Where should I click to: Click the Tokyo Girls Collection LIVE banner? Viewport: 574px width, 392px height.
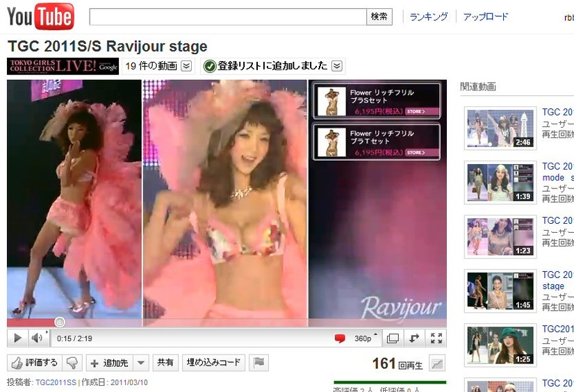pyautogui.click(x=63, y=66)
